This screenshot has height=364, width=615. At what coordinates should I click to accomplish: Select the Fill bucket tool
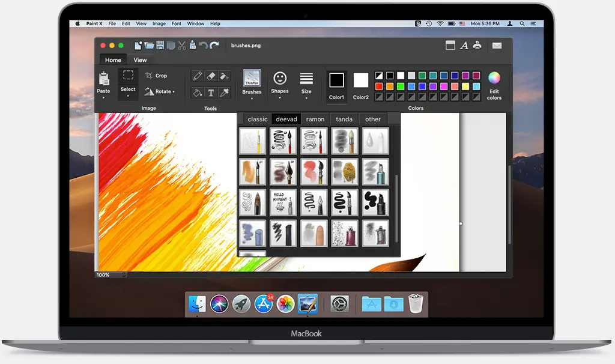click(x=198, y=93)
